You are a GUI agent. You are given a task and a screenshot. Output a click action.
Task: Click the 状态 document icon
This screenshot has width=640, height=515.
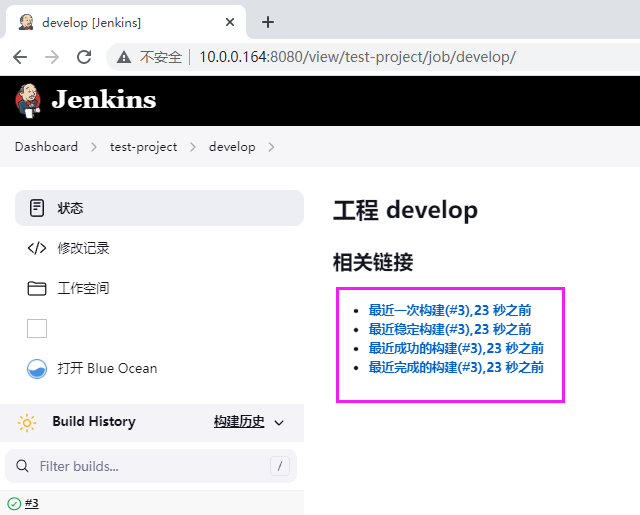click(x=37, y=208)
